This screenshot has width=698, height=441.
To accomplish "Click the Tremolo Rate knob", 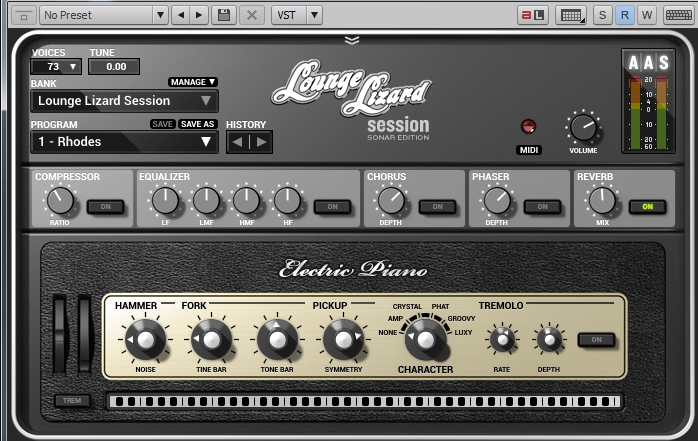I will coord(502,340).
